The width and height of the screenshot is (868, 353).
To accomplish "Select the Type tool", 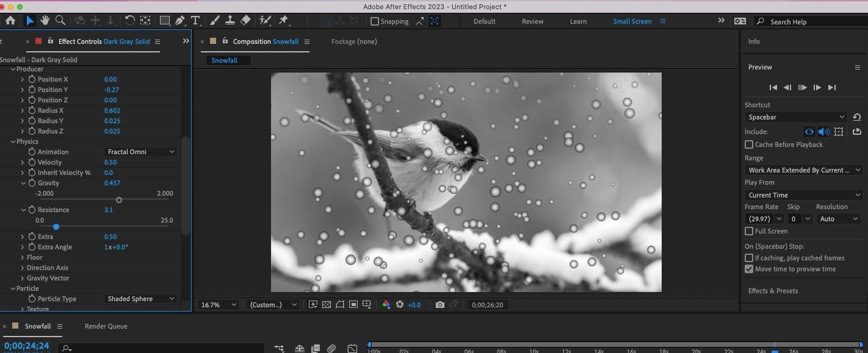I will [195, 21].
